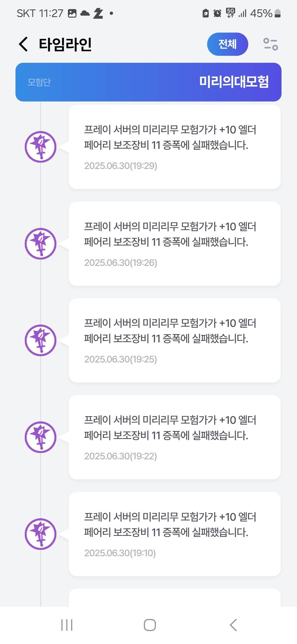Tap the 타임라인 page title
This screenshot has height=644, width=297.
tap(65, 44)
